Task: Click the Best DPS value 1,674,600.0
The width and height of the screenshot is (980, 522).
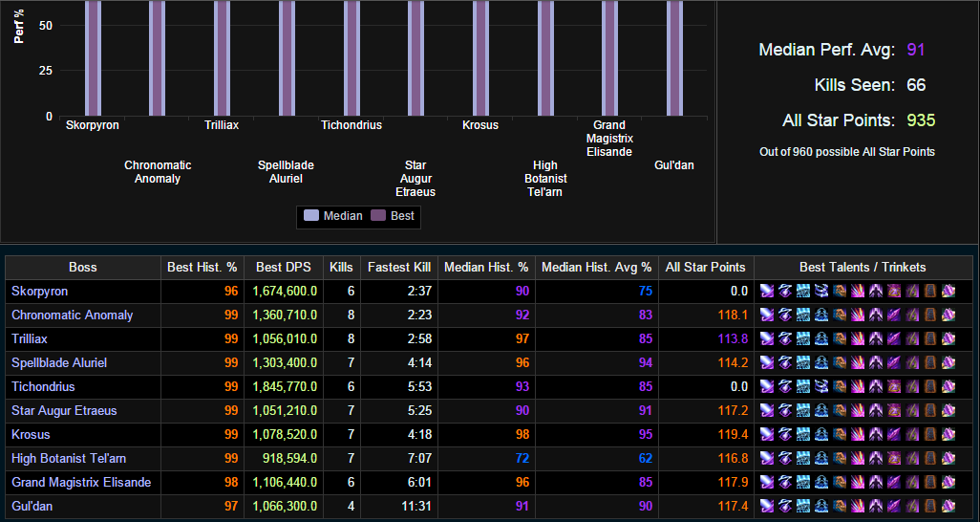Action: (x=285, y=291)
